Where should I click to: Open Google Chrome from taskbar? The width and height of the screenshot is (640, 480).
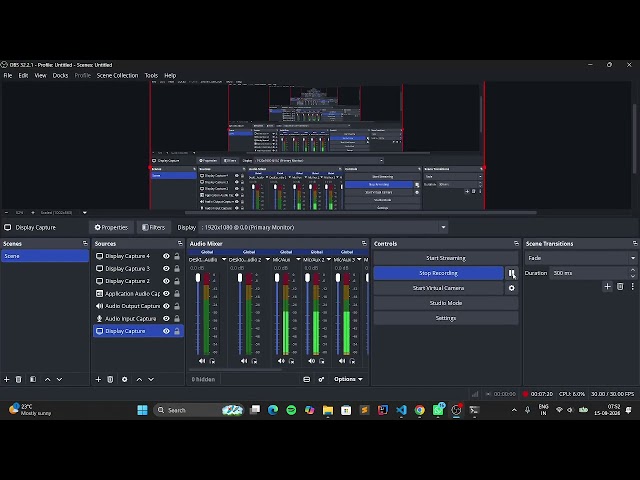420,410
